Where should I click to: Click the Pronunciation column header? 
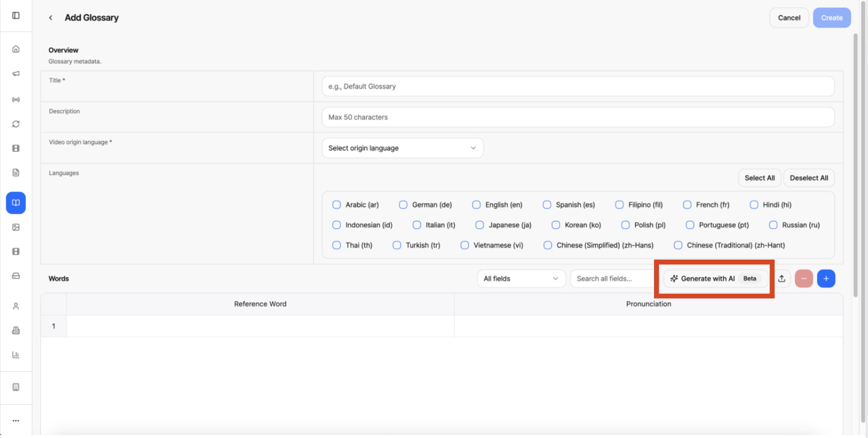[648, 304]
